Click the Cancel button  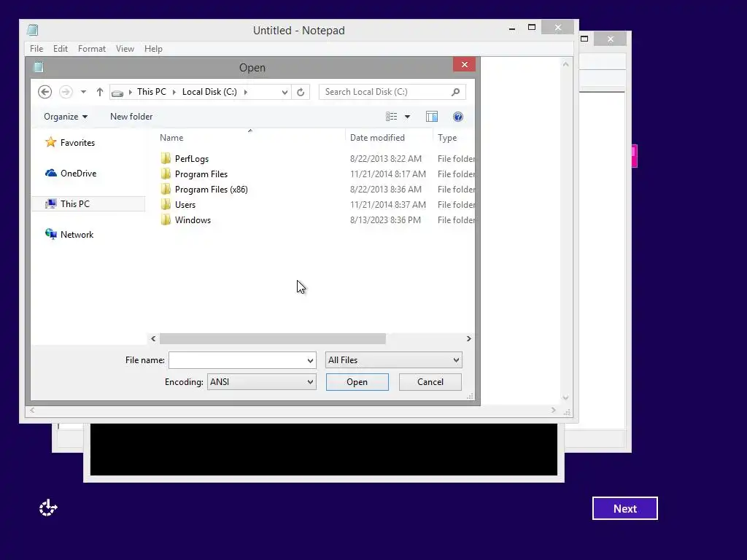[430, 382]
